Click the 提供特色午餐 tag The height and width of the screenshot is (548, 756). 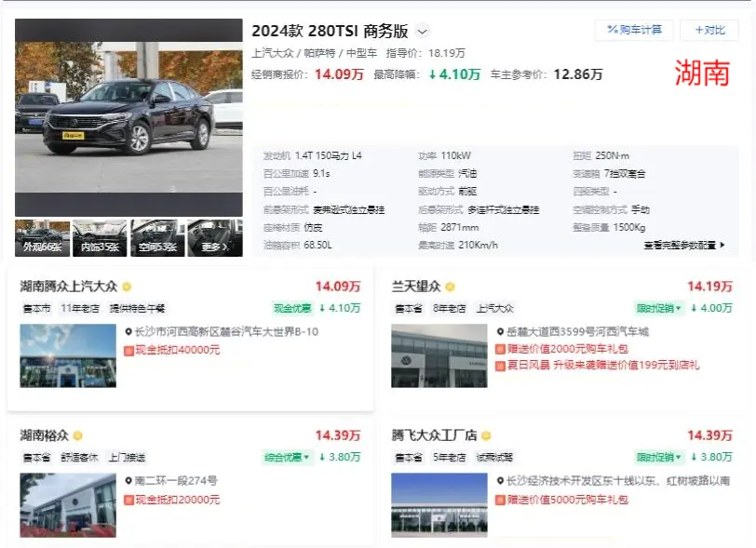(138, 309)
